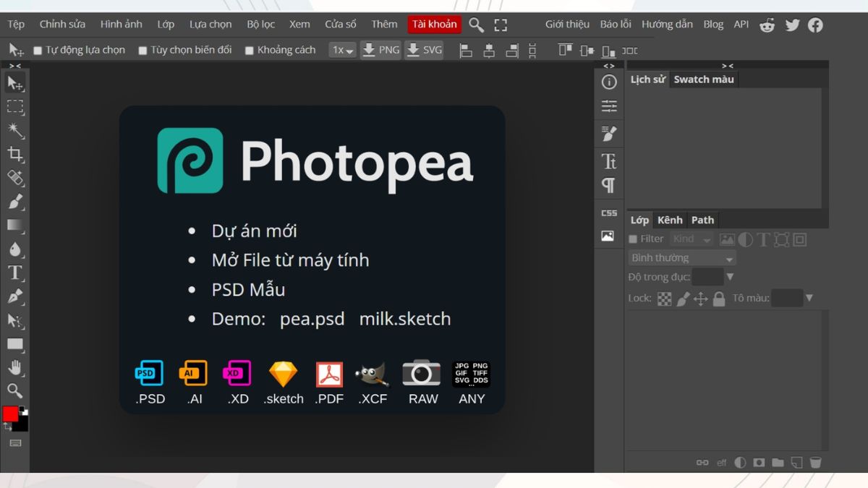
Task: Click the SVG download button
Action: point(425,51)
